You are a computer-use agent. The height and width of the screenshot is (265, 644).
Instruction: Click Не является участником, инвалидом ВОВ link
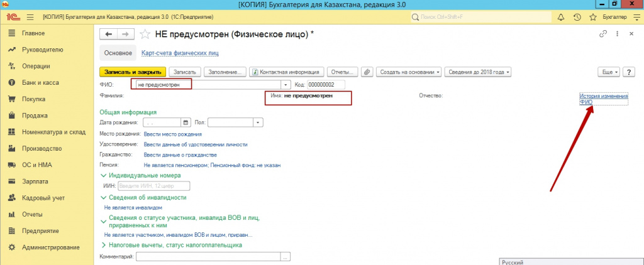point(178,235)
